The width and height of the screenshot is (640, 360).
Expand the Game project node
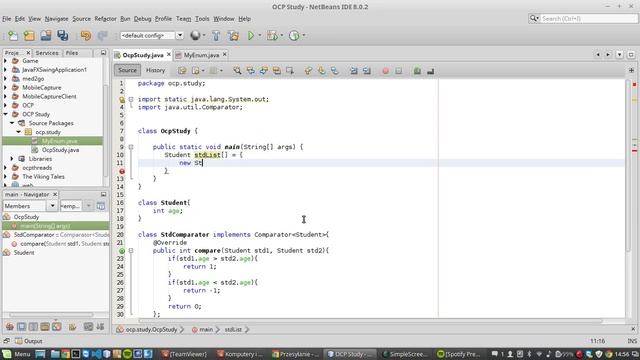point(5,61)
